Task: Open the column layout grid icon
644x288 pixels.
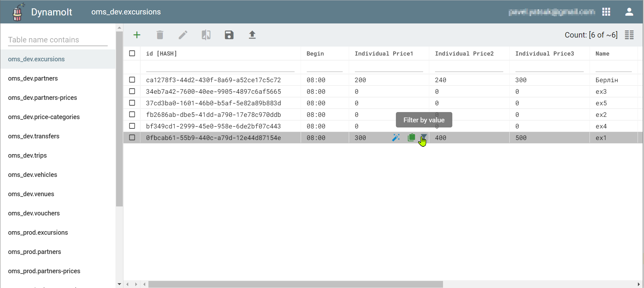Action: [629, 35]
